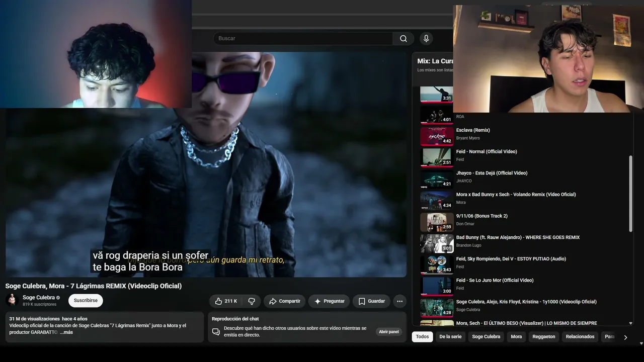Select the De la serie chip

point(450,337)
